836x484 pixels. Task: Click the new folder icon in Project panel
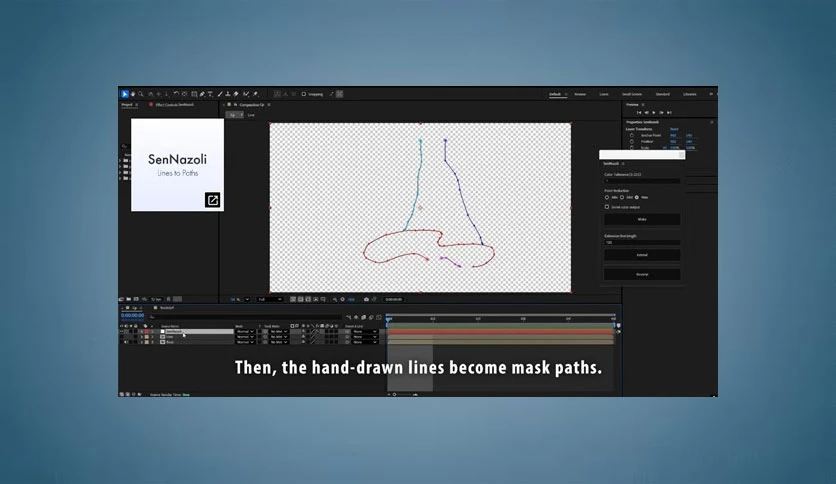(x=128, y=300)
